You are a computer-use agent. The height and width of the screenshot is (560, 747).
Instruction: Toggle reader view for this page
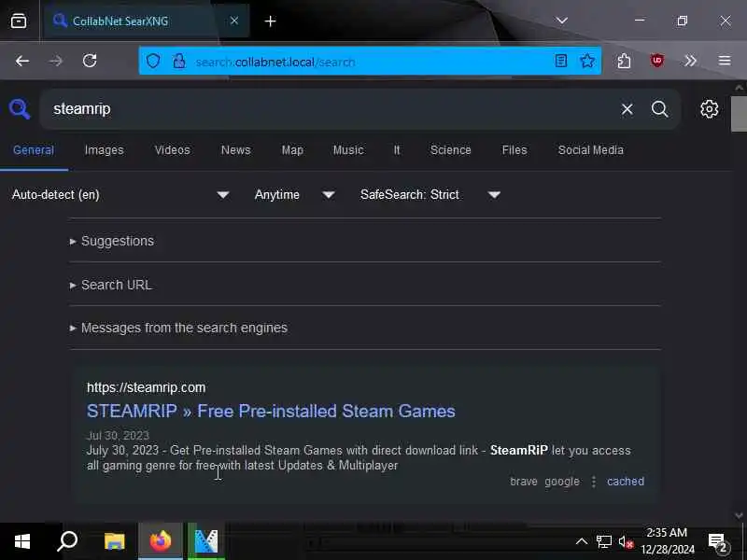coord(561,61)
